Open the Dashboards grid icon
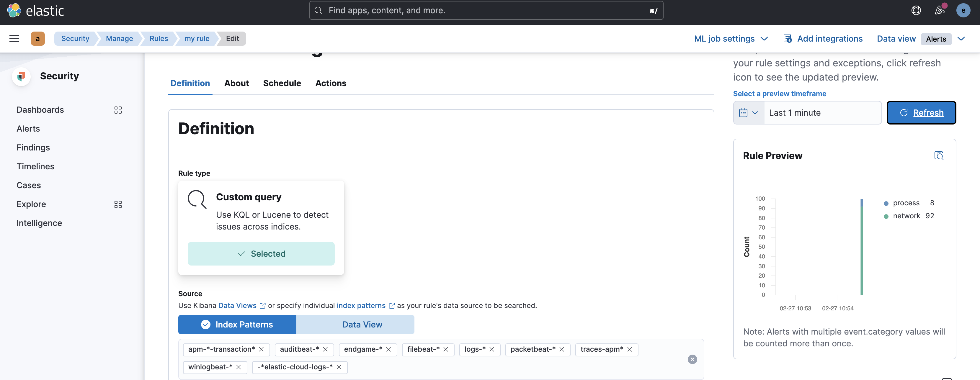Image resolution: width=980 pixels, height=380 pixels. (117, 110)
